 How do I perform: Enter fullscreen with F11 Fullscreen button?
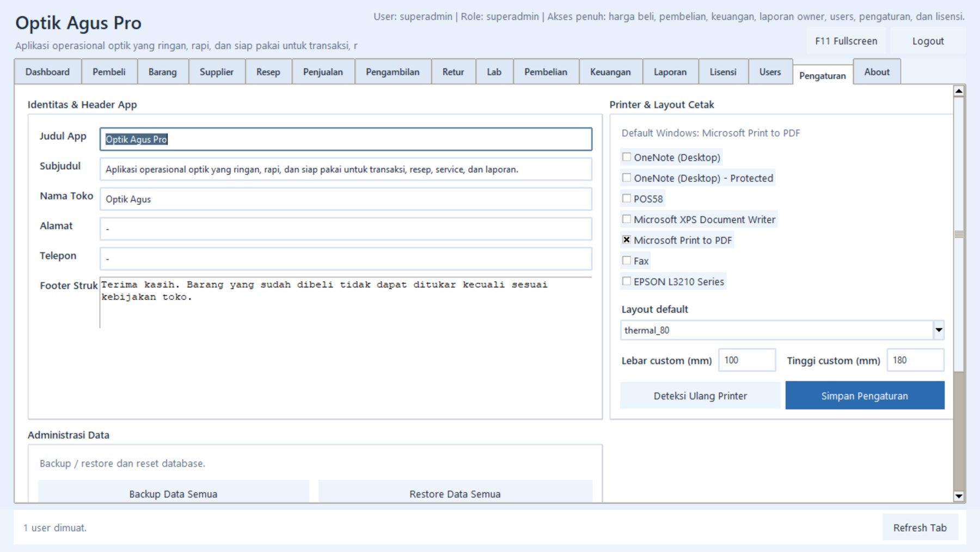pyautogui.click(x=846, y=41)
